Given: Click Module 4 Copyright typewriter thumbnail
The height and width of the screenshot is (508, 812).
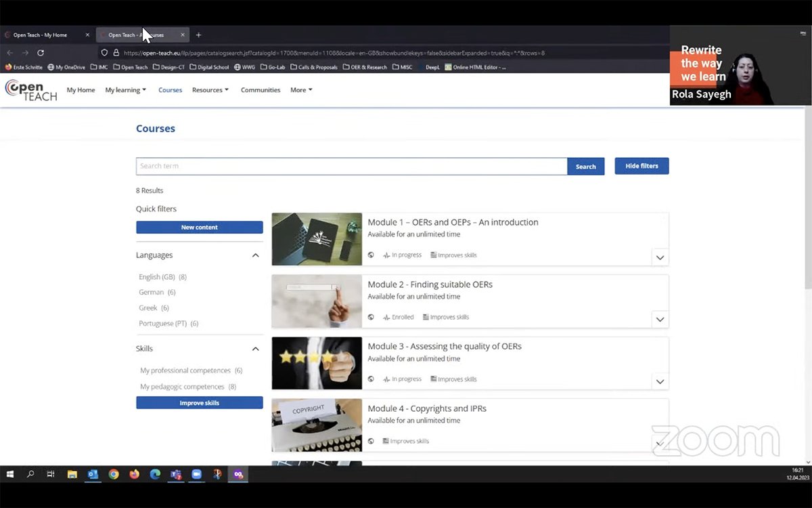Looking at the screenshot, I should click(x=317, y=425).
